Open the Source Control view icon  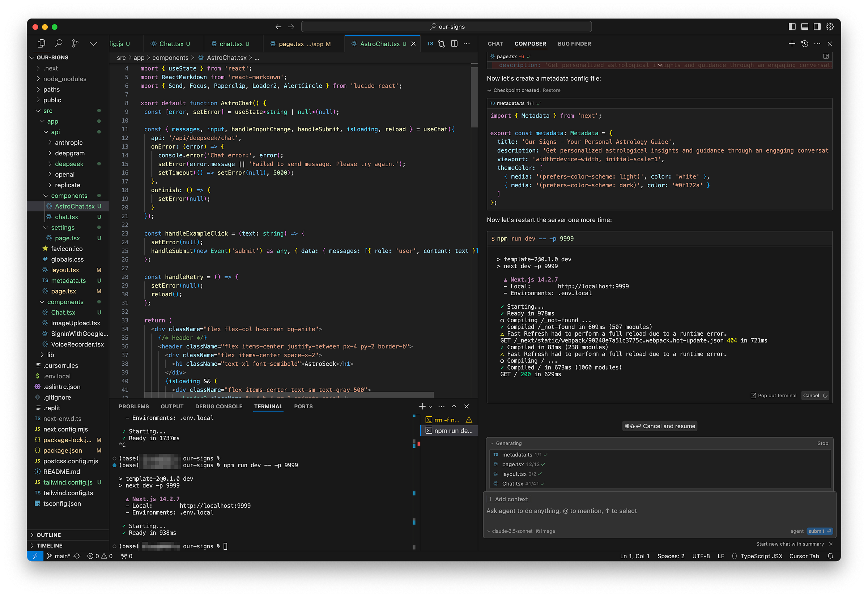(75, 43)
